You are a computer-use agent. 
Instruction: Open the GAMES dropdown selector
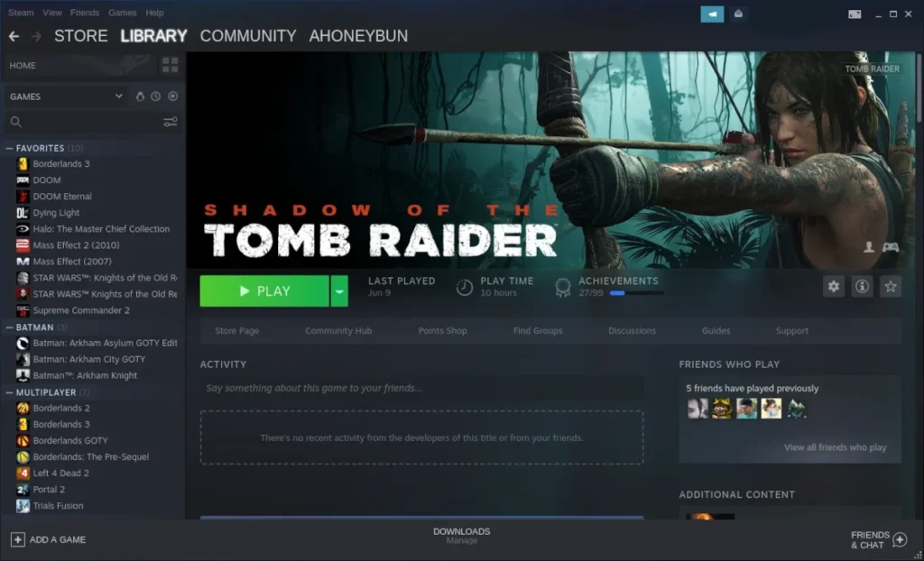[x=66, y=96]
